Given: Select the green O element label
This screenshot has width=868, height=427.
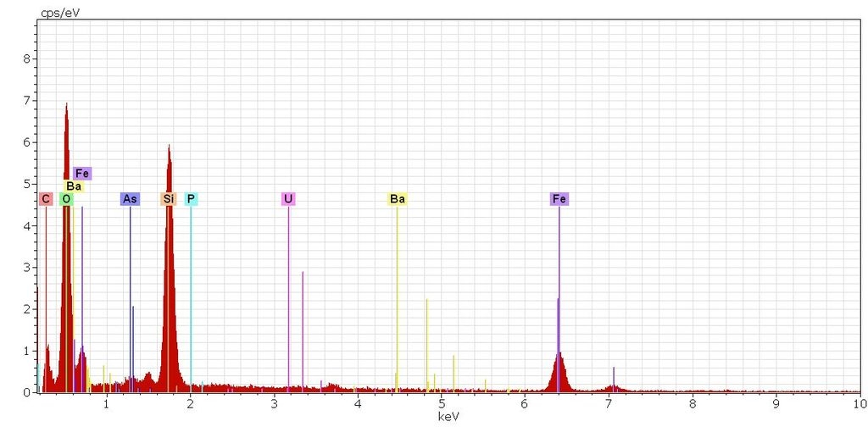Looking at the screenshot, I should pyautogui.click(x=66, y=199).
